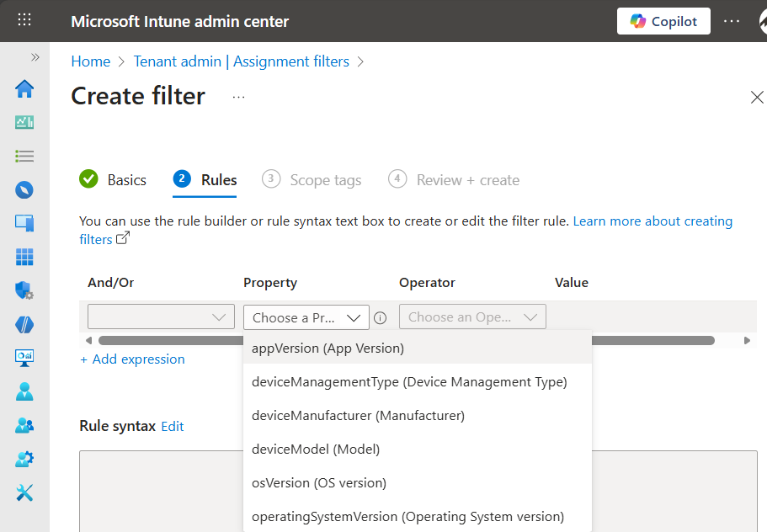This screenshot has width=767, height=532.
Task: Click Edit next to Rule syntax
Action: coord(173,427)
